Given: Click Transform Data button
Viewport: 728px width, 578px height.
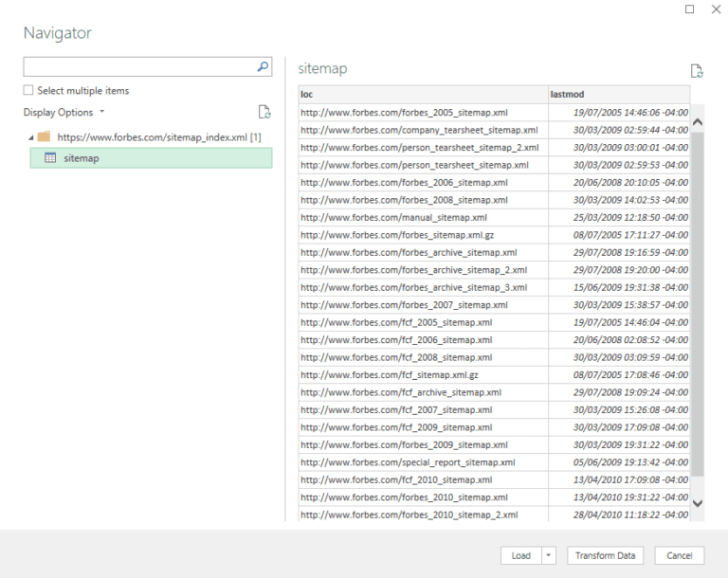Looking at the screenshot, I should (605, 555).
